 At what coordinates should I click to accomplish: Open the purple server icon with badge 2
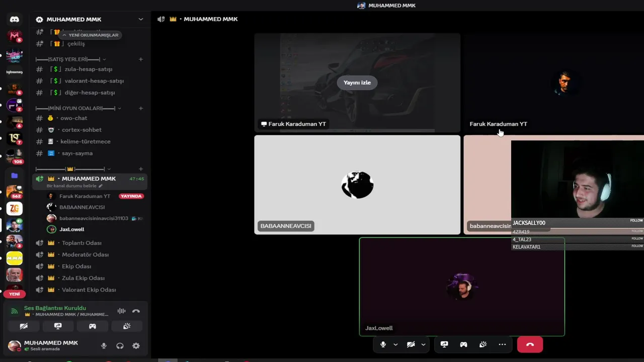point(15,105)
